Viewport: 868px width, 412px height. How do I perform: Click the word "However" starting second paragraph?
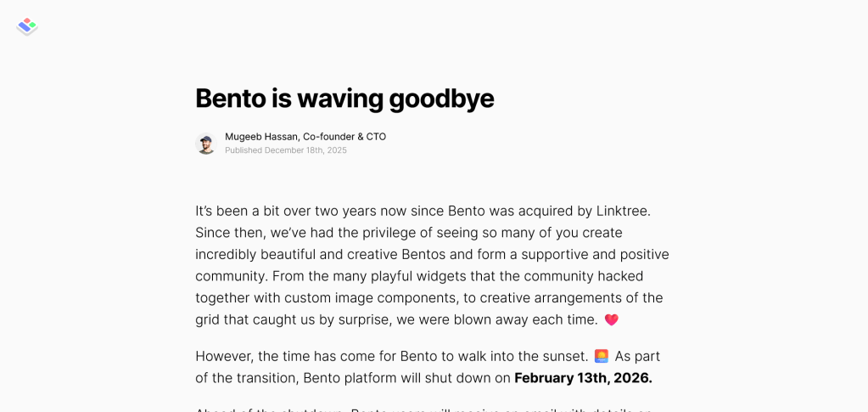coord(224,356)
